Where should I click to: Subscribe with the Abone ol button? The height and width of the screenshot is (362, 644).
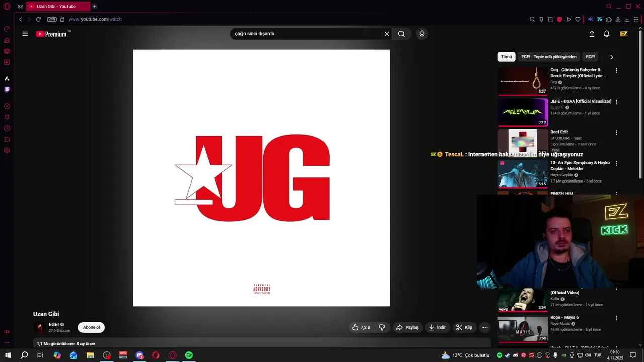pyautogui.click(x=91, y=327)
